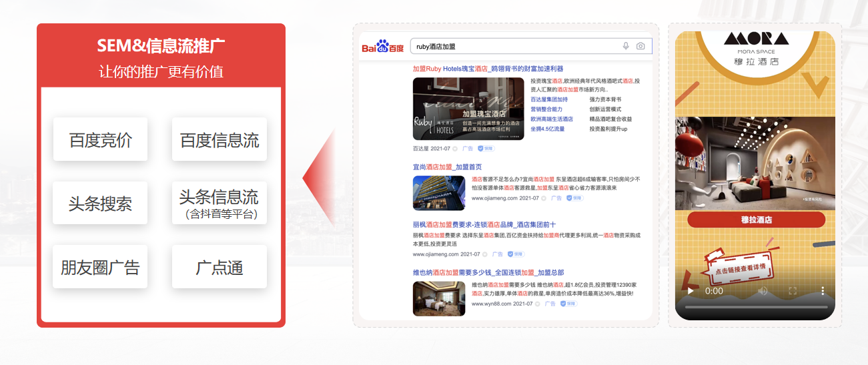Click the 广告 label beside 百达屋 2021-07
Screen dimensions: 868x365
tap(468, 149)
